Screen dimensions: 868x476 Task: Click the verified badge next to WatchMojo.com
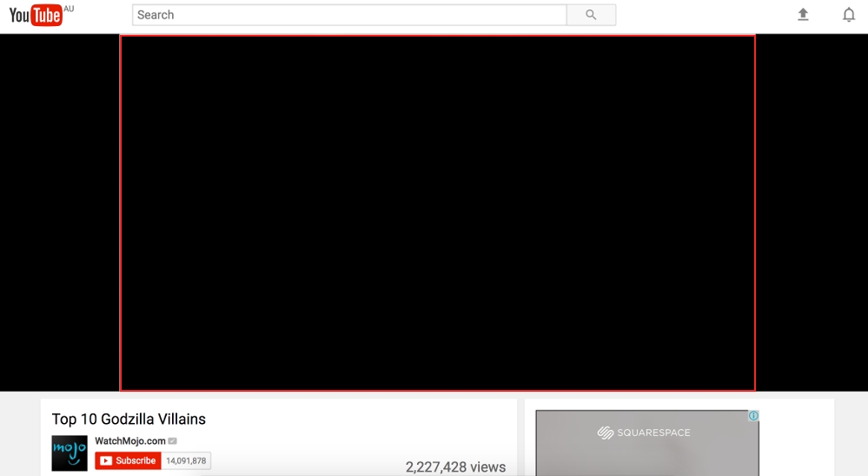click(173, 441)
